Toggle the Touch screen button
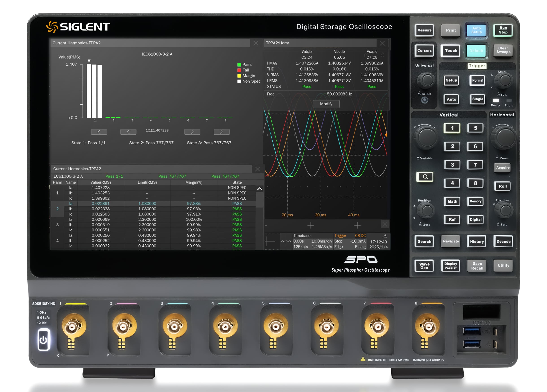This screenshot has width=547, height=392. (451, 51)
